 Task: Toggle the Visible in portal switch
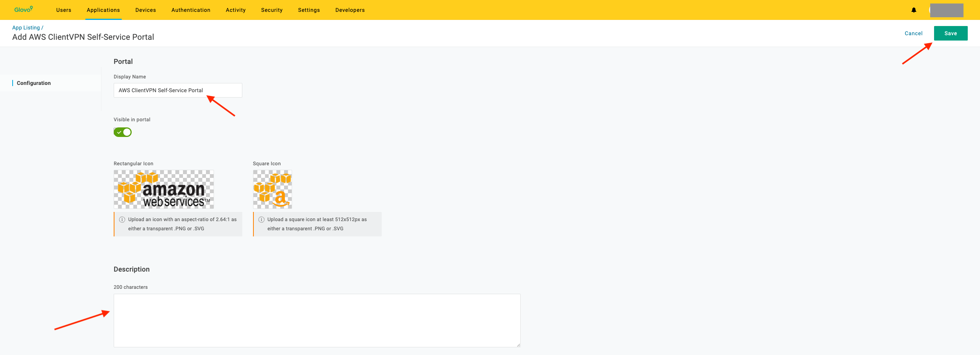click(122, 132)
